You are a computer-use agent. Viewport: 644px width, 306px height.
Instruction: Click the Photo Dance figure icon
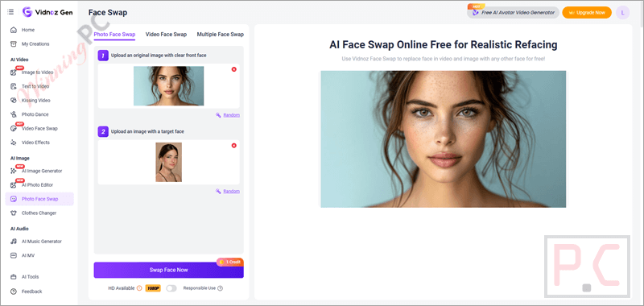tap(14, 114)
